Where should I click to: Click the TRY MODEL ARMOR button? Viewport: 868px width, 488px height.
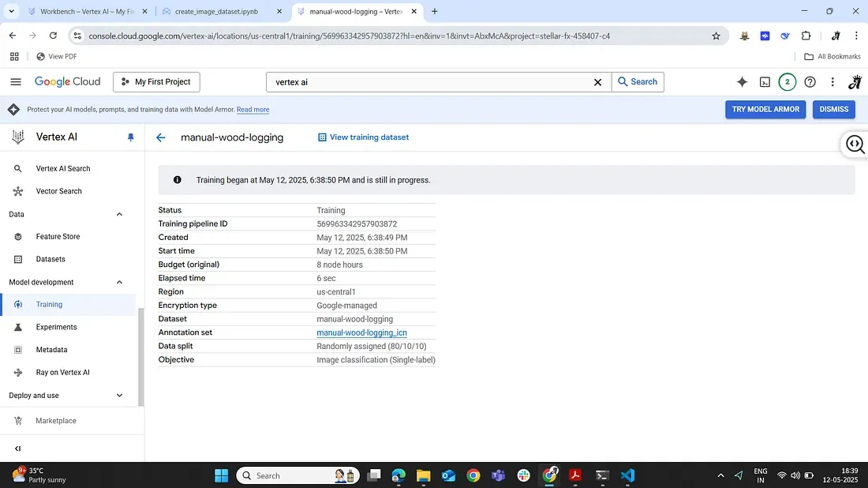765,110
